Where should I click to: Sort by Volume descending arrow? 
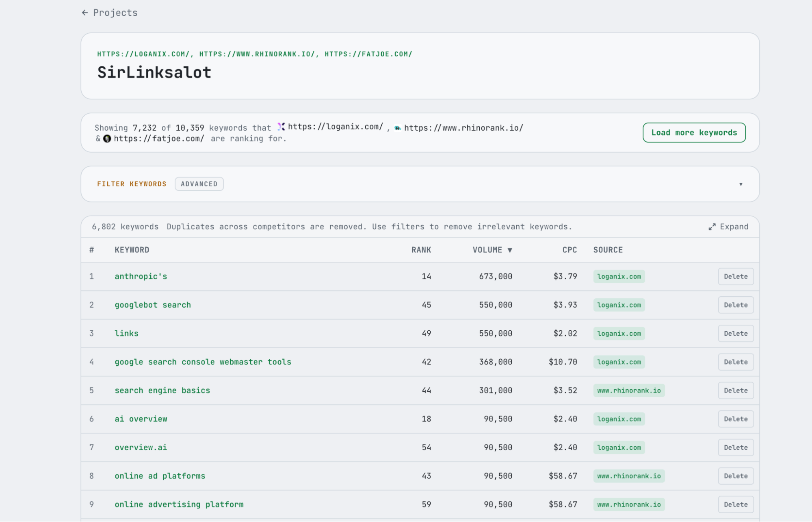510,250
